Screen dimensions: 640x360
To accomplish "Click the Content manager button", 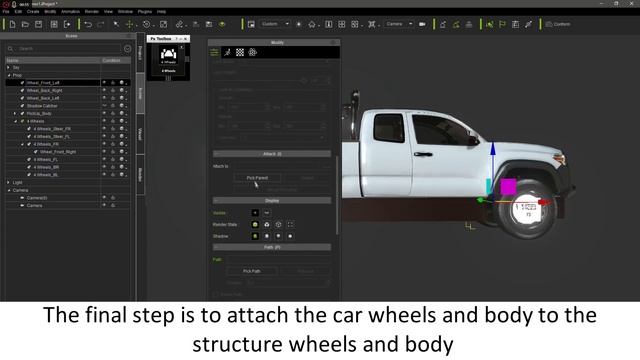I will click(x=558, y=24).
